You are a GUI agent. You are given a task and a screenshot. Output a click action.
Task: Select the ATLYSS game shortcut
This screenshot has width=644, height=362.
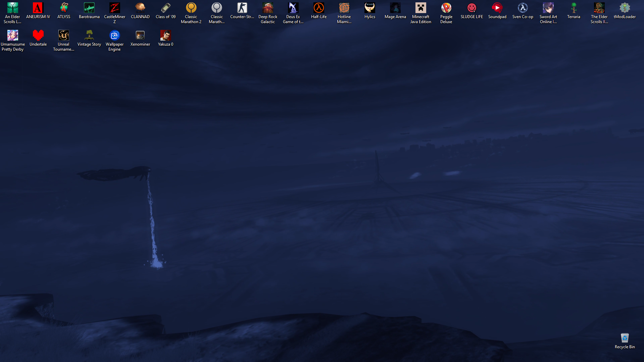pos(64,11)
